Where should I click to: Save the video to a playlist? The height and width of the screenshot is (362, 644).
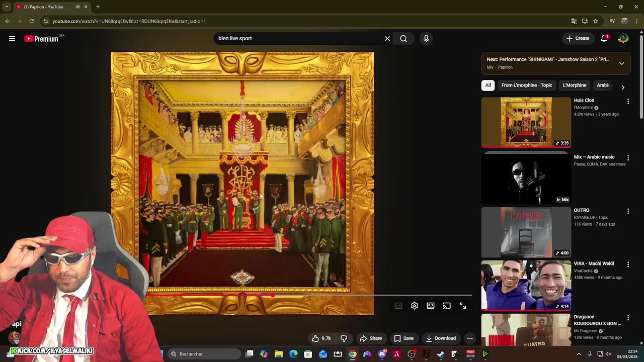click(x=404, y=338)
